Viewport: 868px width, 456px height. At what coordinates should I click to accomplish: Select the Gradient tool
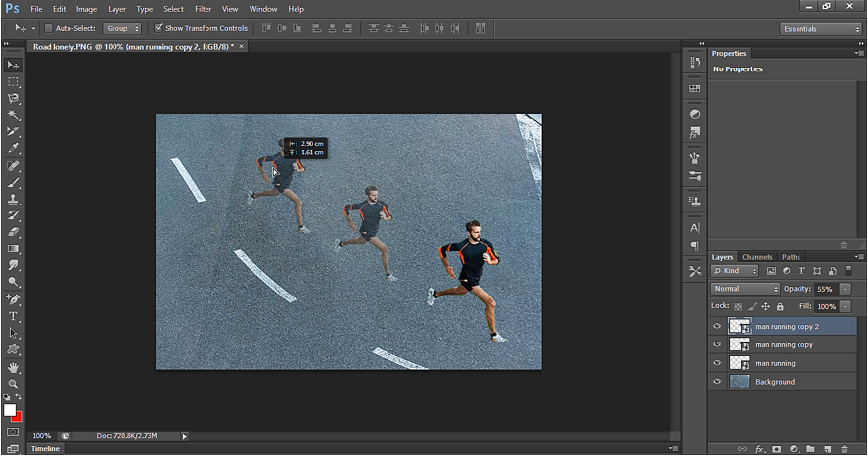[x=14, y=249]
